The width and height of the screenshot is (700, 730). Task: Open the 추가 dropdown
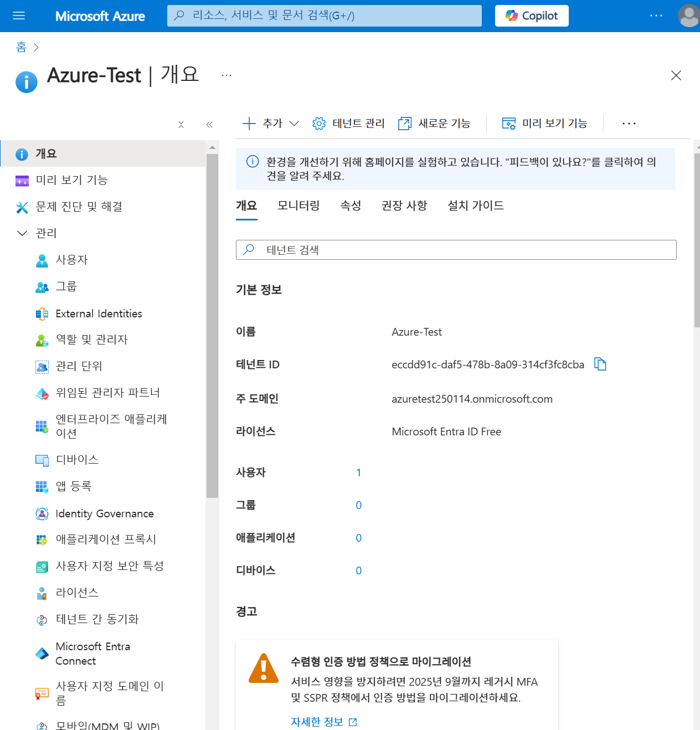click(271, 123)
